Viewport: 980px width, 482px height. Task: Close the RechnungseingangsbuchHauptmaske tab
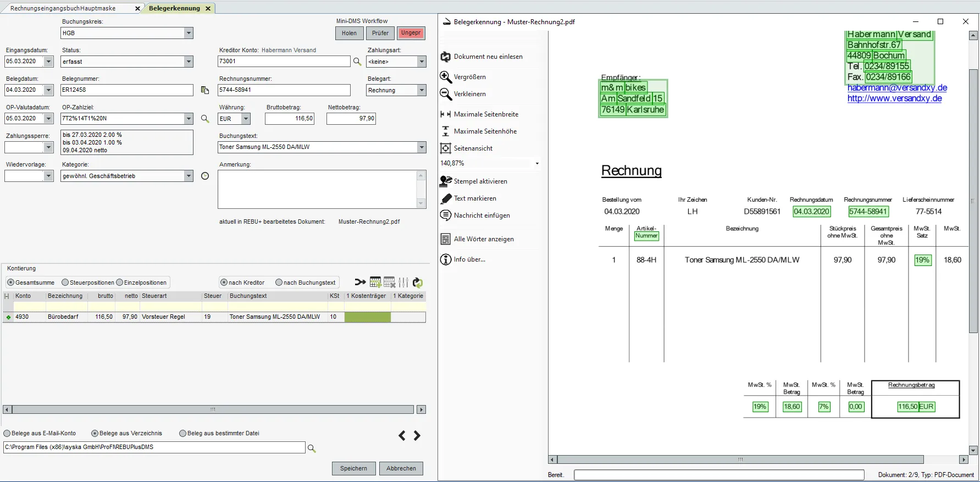coord(137,8)
